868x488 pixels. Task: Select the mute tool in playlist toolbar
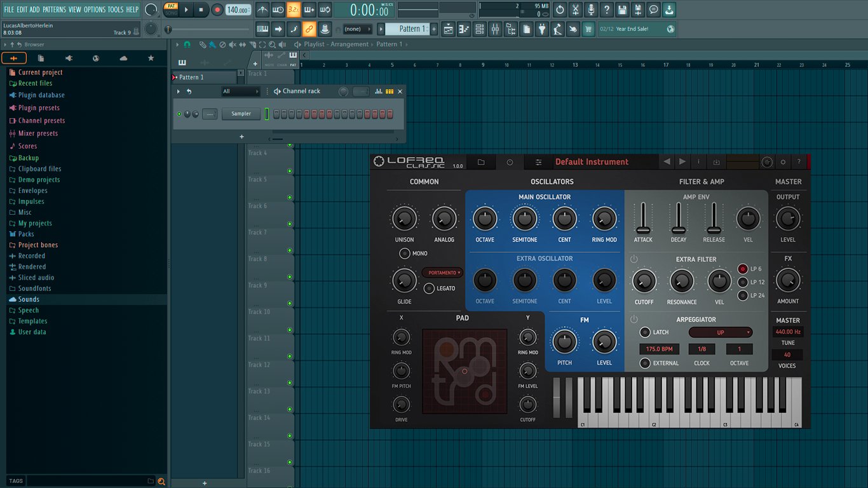click(233, 44)
